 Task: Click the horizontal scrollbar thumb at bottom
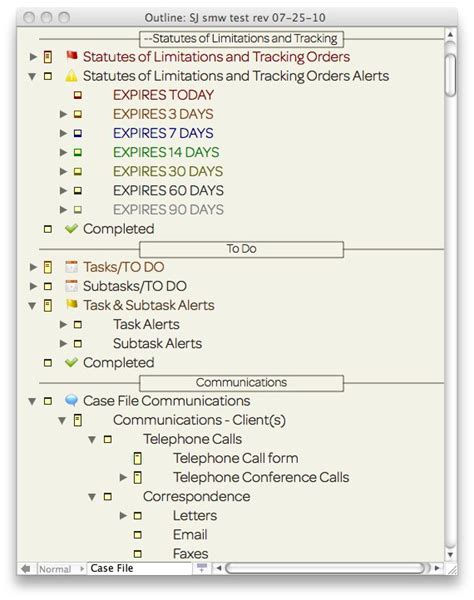click(x=327, y=568)
